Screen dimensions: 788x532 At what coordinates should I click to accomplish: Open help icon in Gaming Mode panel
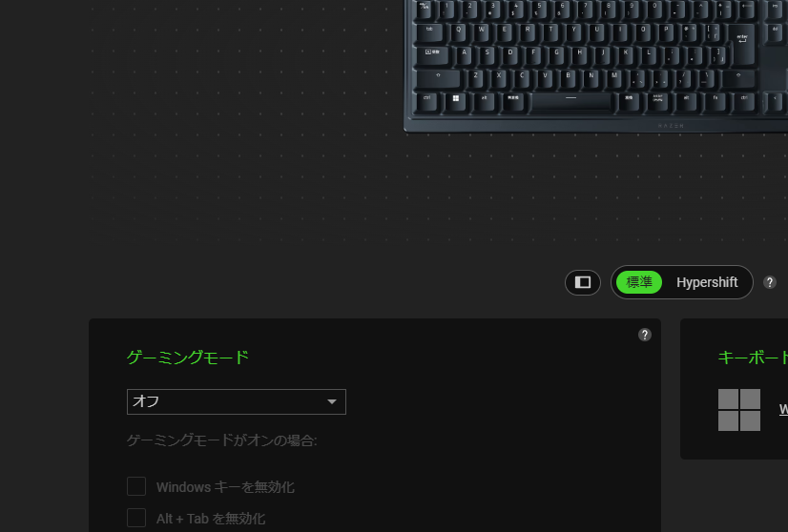coord(644,335)
